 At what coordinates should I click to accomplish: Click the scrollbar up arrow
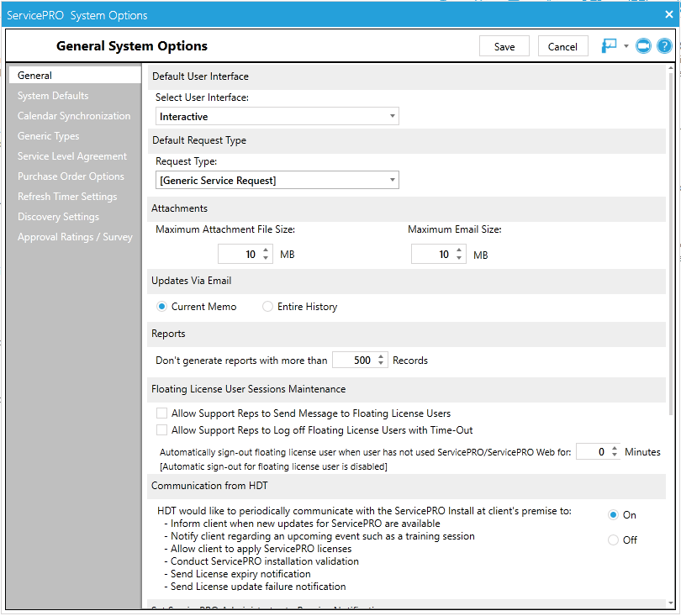(671, 68)
